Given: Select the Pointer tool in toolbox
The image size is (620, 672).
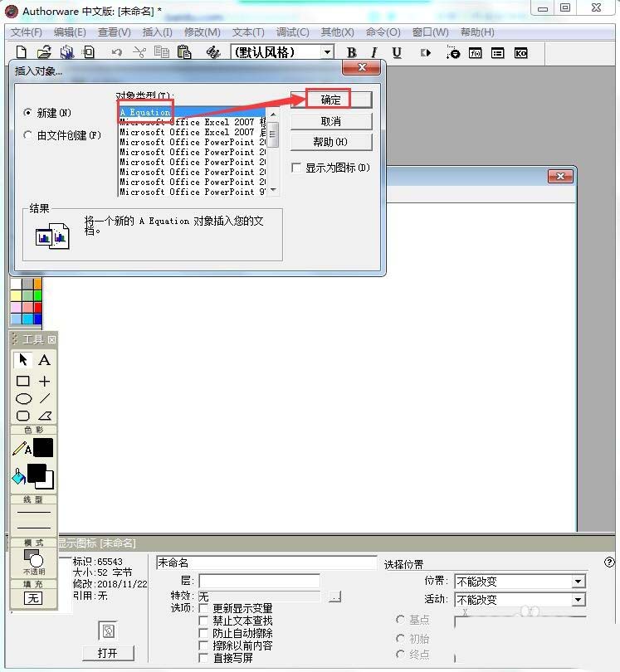Looking at the screenshot, I should click(x=22, y=359).
